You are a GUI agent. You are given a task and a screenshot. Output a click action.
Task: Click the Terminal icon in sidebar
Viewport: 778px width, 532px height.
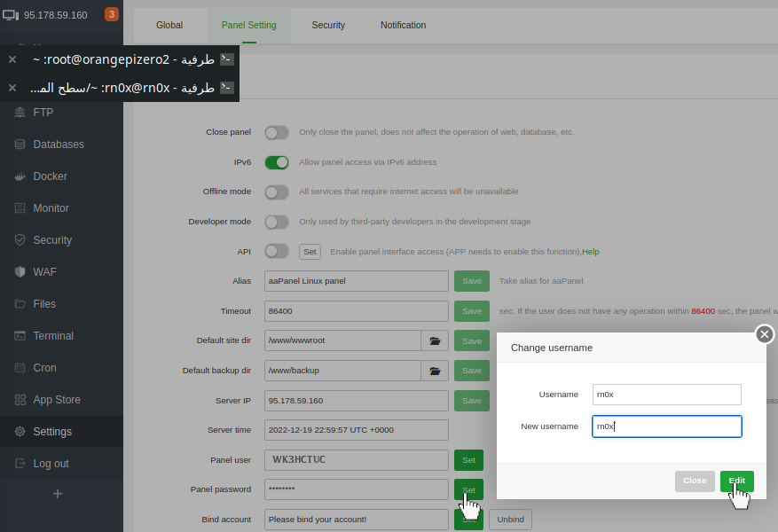[20, 336]
